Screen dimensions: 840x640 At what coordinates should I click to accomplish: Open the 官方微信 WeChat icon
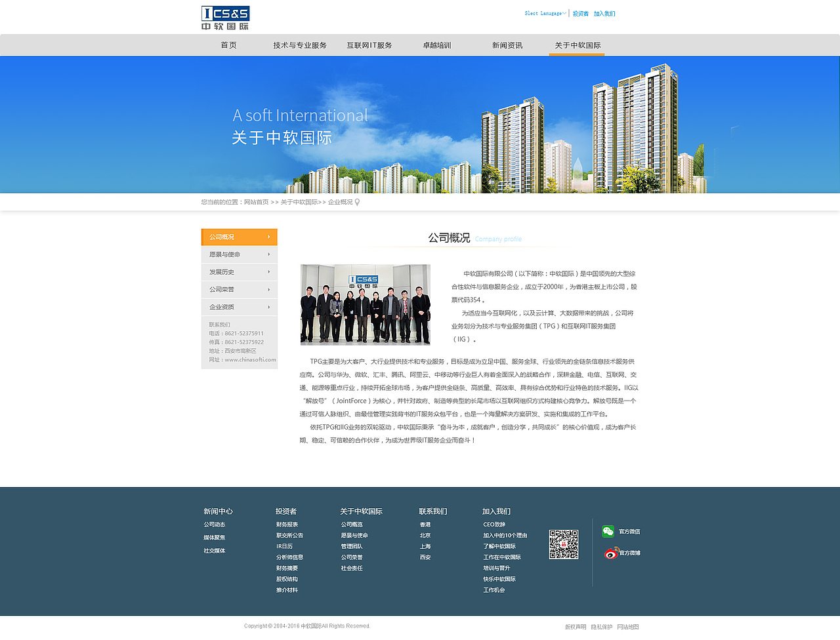tap(608, 531)
